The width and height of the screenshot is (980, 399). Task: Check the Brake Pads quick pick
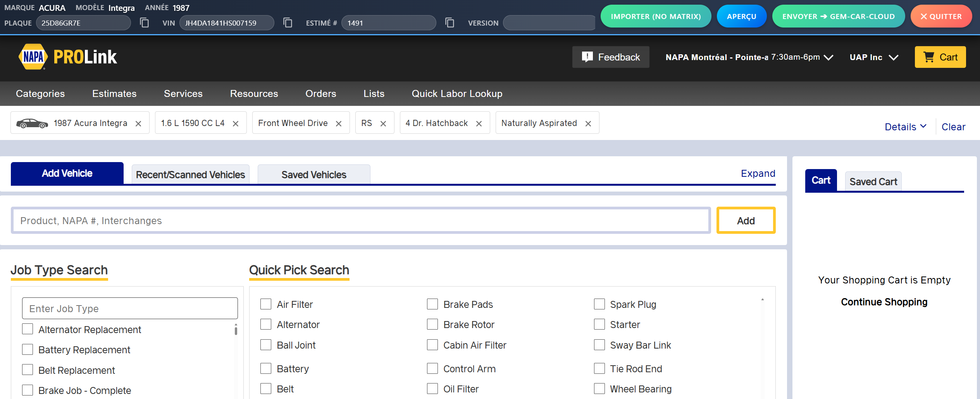432,304
